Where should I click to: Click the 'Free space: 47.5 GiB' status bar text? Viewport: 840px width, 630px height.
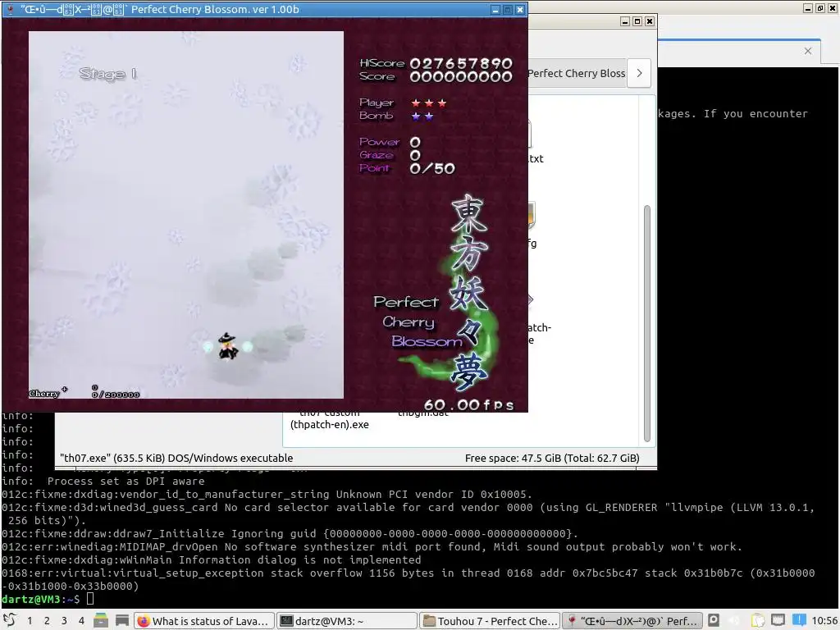point(552,458)
